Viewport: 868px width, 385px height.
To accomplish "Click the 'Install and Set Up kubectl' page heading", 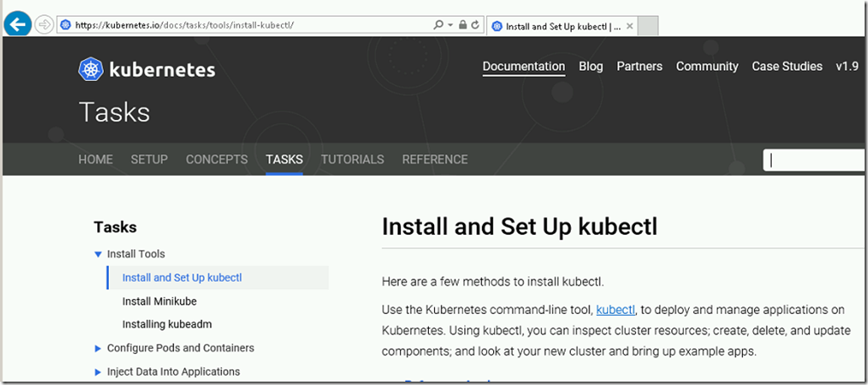I will pos(519,227).
